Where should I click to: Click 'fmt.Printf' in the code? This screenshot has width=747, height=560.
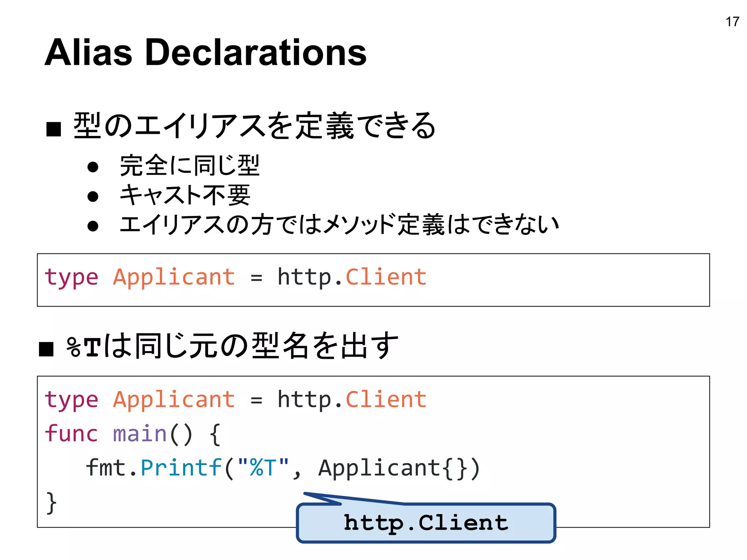coord(154,468)
